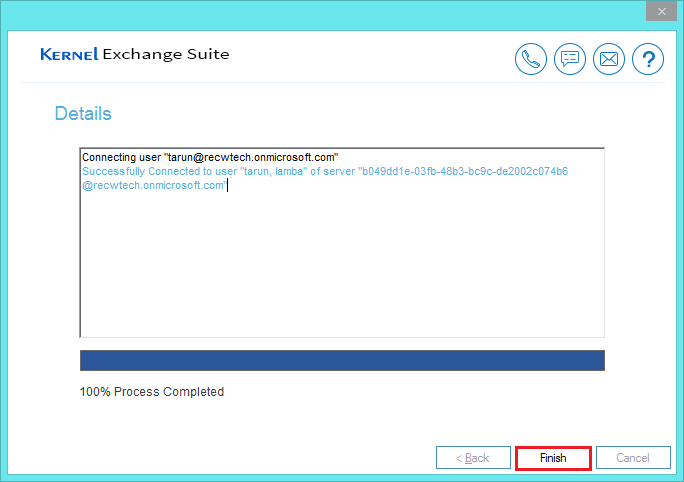Click the phone call support icon
The image size is (684, 482).
530,59
